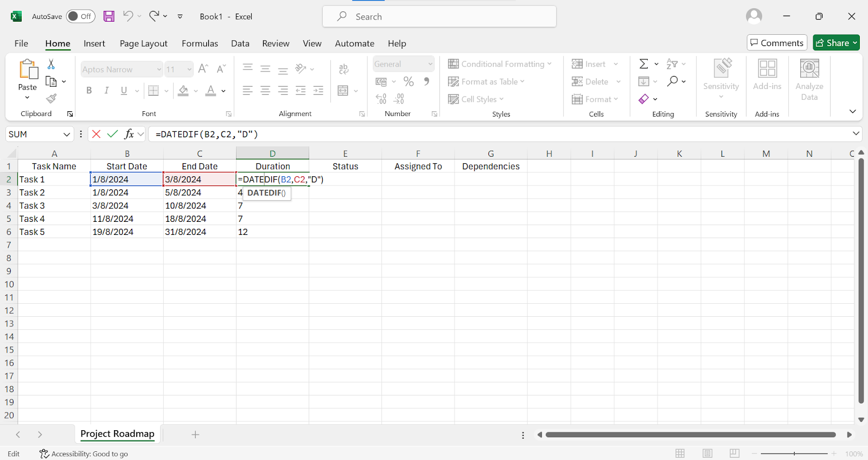Open the font size dropdown

(x=189, y=69)
